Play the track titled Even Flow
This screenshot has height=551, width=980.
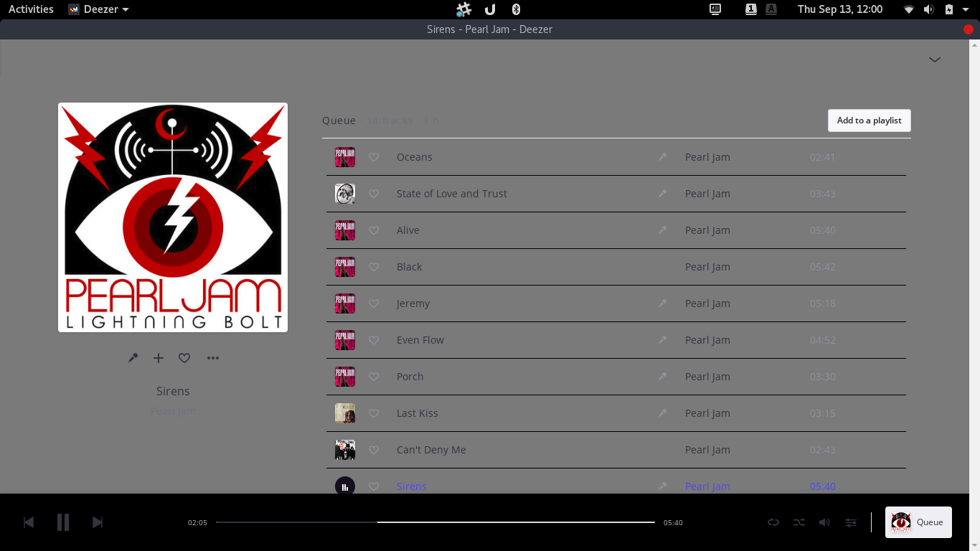point(420,340)
